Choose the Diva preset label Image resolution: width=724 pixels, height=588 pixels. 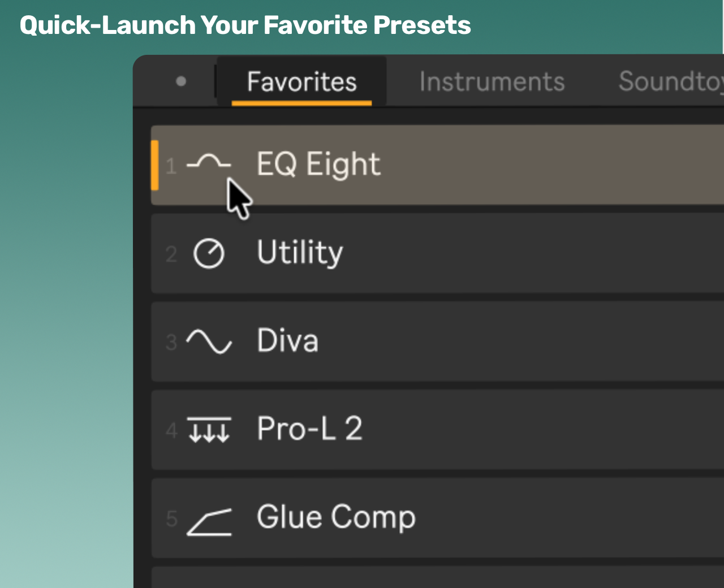point(287,340)
